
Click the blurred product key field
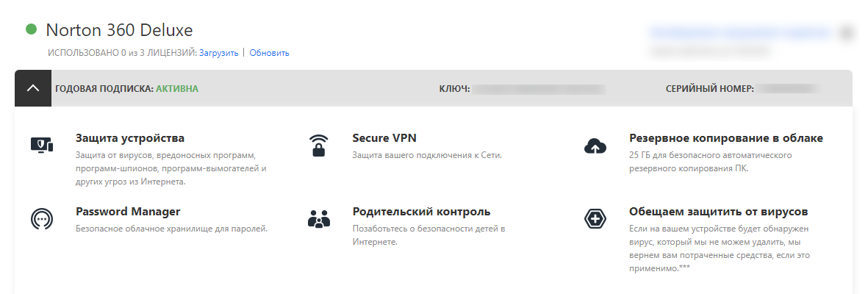click(538, 89)
